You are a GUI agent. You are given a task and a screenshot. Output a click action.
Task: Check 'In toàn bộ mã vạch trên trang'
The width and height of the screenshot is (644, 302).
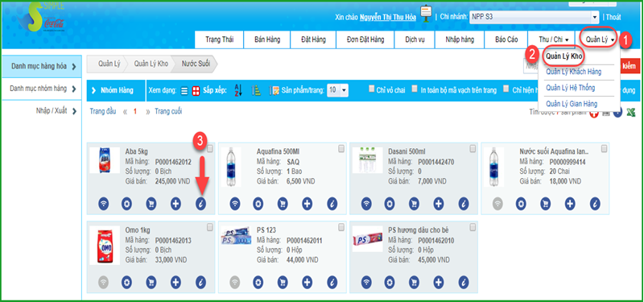(415, 89)
